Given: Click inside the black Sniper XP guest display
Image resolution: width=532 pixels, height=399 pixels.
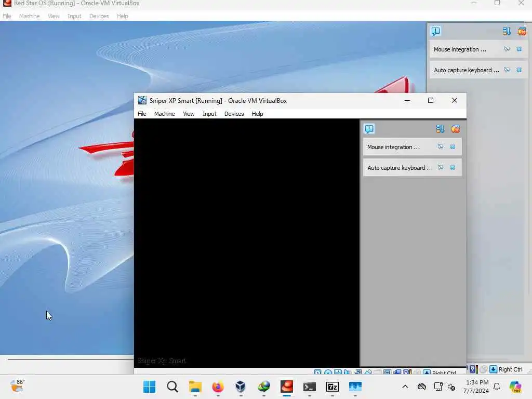Looking at the screenshot, I should coord(247,243).
